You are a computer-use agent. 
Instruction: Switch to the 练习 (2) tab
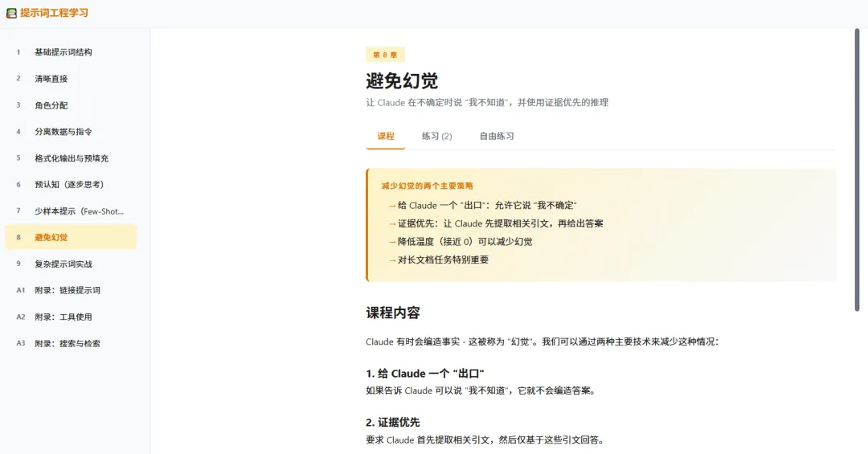[436, 137]
